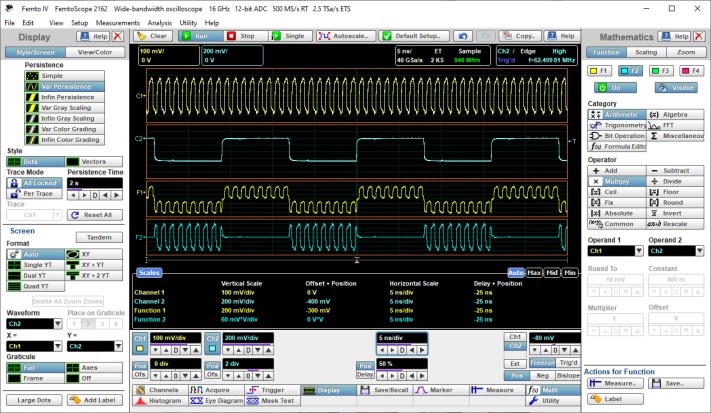The width and height of the screenshot is (711, 413).
Task: Switch to the Scaling tab
Action: coord(646,51)
